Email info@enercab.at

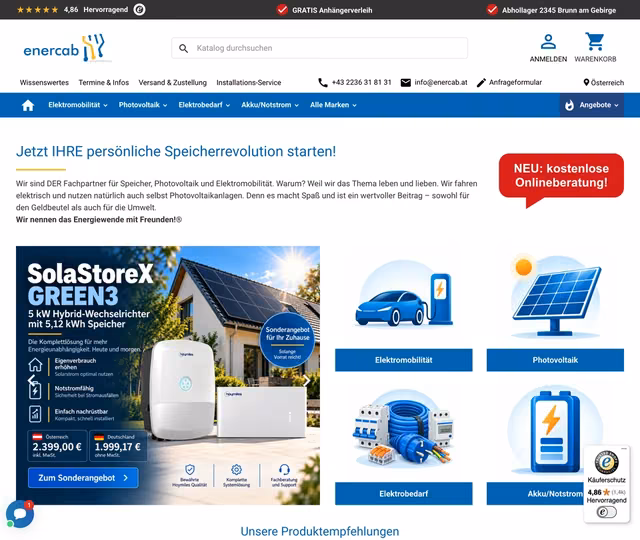click(441, 82)
